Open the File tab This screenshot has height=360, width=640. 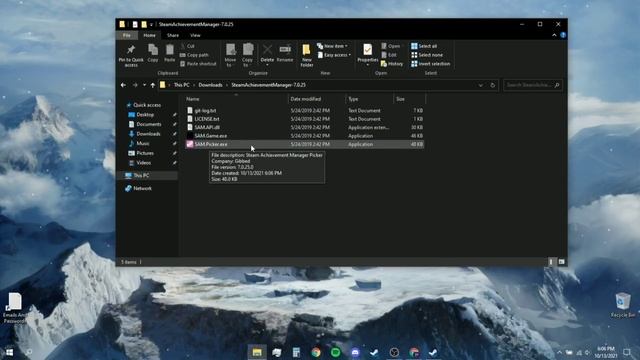tap(127, 36)
